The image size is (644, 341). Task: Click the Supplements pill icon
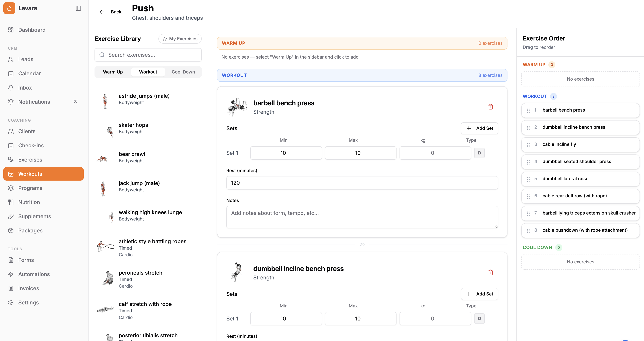coord(11,216)
